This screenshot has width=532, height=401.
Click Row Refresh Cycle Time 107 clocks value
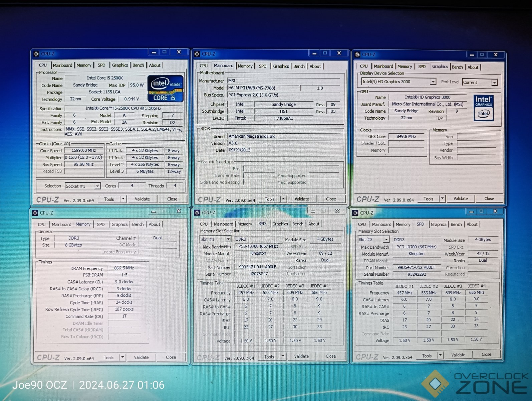[x=124, y=309]
